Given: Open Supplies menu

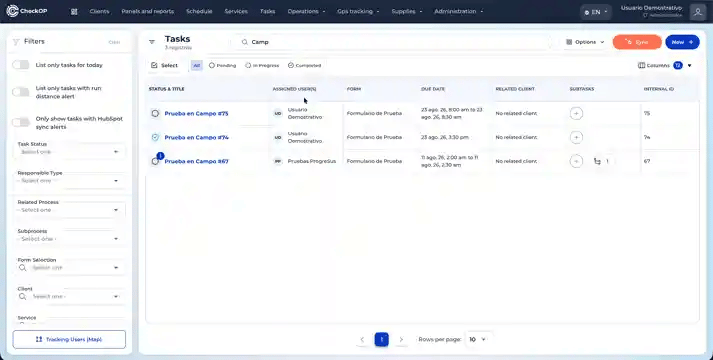Looking at the screenshot, I should tap(407, 11).
